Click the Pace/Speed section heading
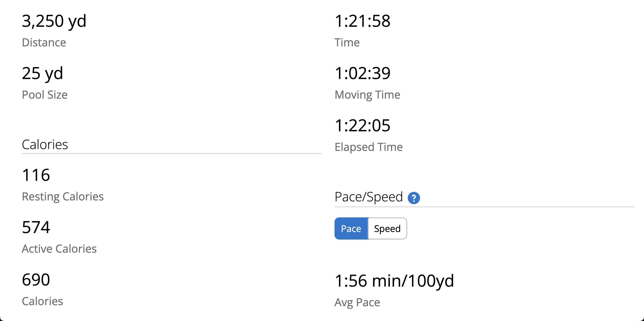This screenshot has height=321, width=644. [369, 197]
